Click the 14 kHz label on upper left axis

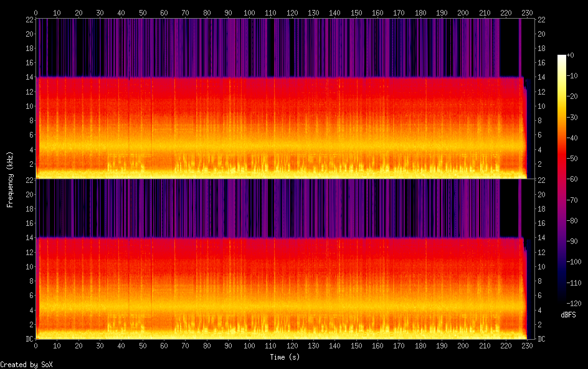(29, 77)
